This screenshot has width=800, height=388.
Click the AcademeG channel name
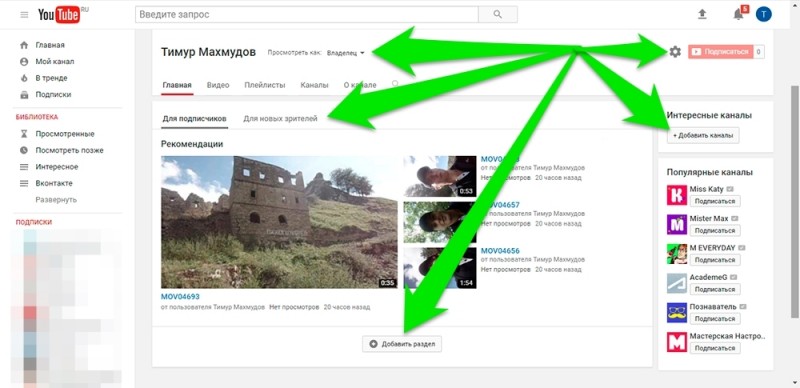click(707, 277)
